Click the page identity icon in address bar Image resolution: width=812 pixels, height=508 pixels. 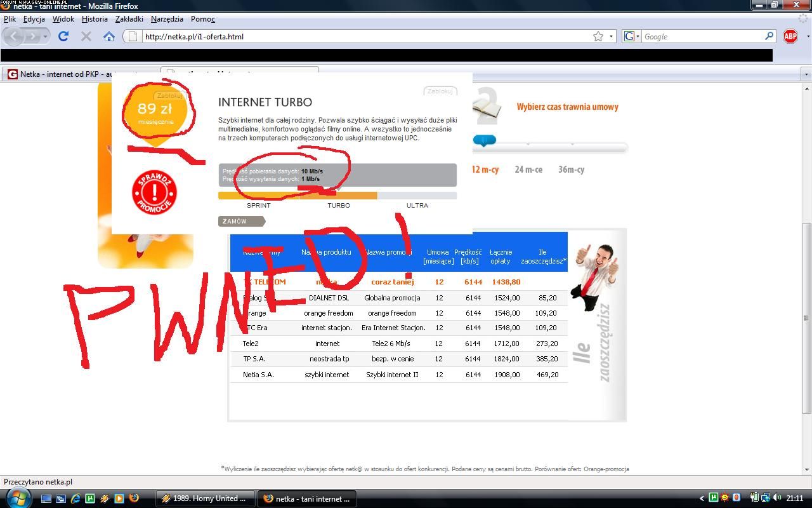[133, 36]
